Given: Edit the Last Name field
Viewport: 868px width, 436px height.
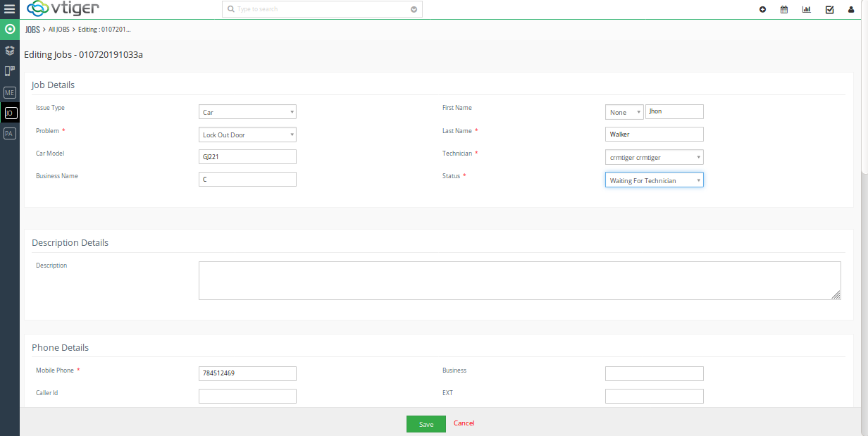Looking at the screenshot, I should pyautogui.click(x=655, y=134).
